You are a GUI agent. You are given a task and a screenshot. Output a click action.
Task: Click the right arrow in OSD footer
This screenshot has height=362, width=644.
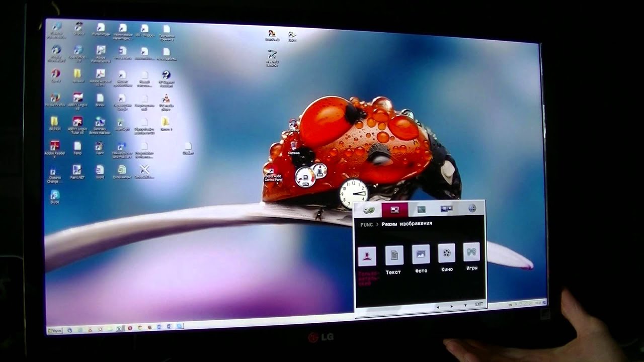pos(452,306)
